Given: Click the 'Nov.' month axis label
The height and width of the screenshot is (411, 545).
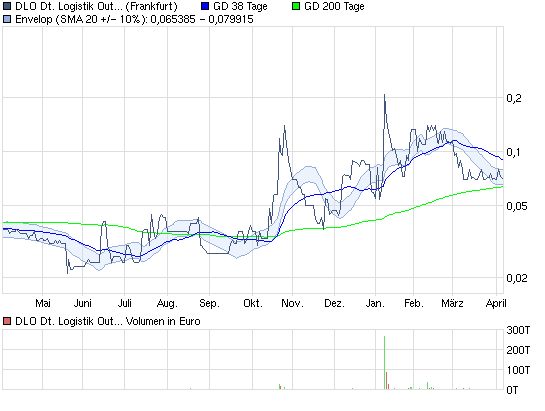Looking at the screenshot, I should pos(292,303).
